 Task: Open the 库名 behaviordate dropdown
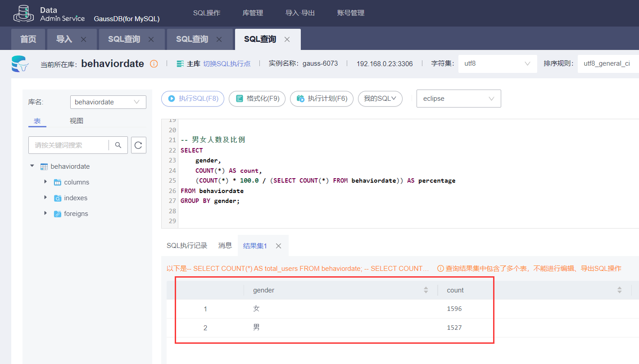tap(108, 102)
